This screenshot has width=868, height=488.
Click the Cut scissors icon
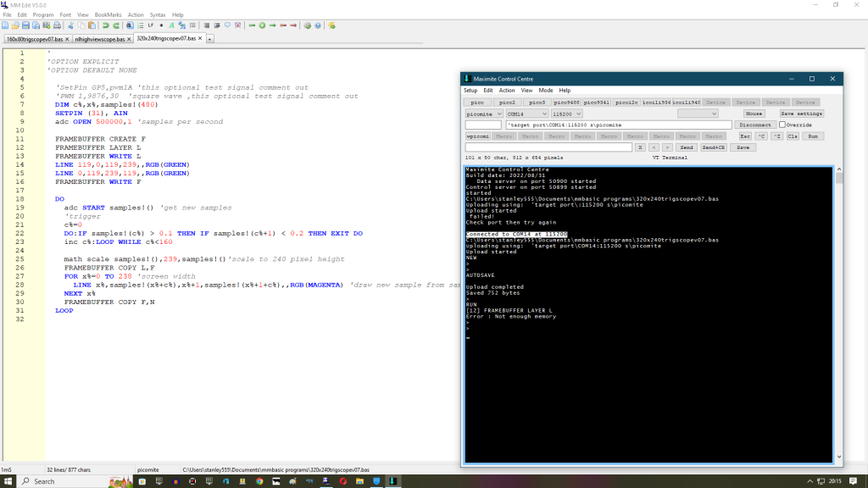coord(71,25)
